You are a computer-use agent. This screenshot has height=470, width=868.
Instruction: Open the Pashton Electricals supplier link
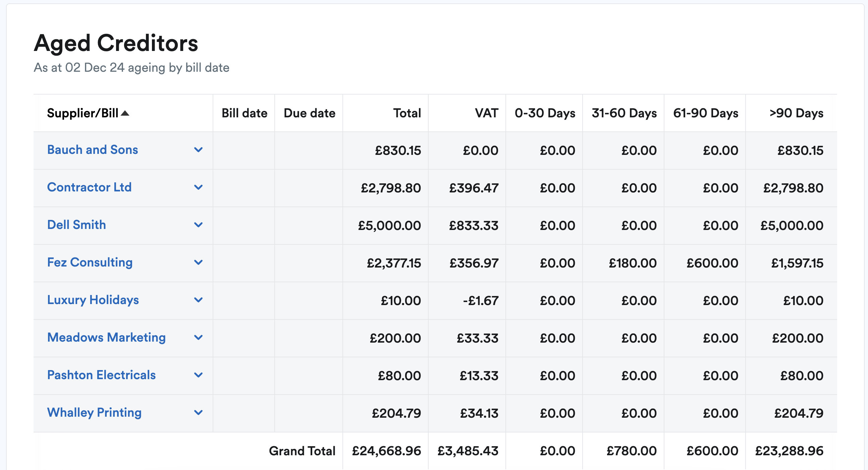(x=101, y=375)
